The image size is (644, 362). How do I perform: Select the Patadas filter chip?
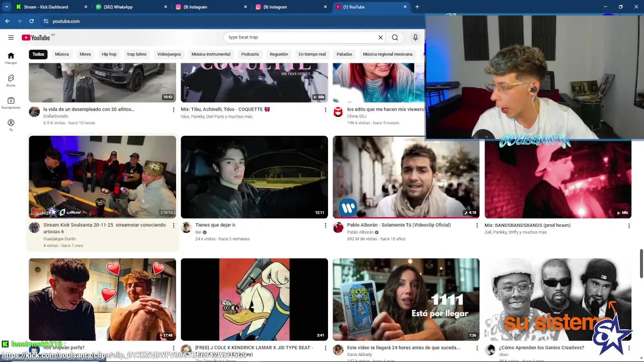tap(345, 54)
